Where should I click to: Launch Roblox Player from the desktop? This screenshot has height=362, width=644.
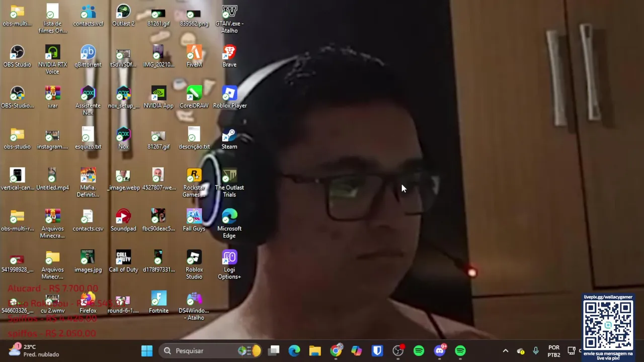coord(229,98)
